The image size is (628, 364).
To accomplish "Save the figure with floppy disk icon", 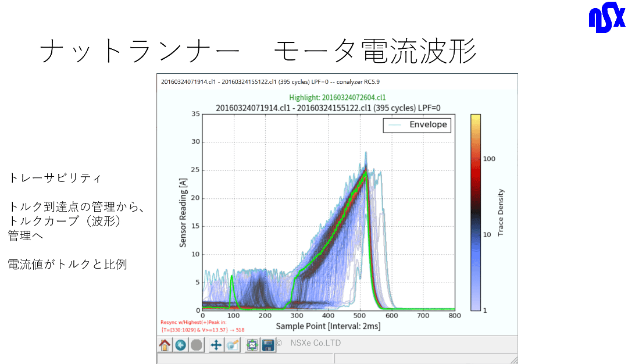I will click(x=268, y=345).
